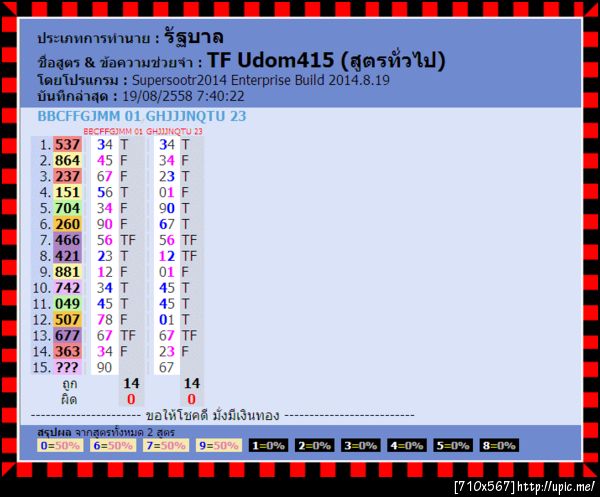Click the '6=50%' summary badge
This screenshot has height=497, width=600.
tap(113, 445)
